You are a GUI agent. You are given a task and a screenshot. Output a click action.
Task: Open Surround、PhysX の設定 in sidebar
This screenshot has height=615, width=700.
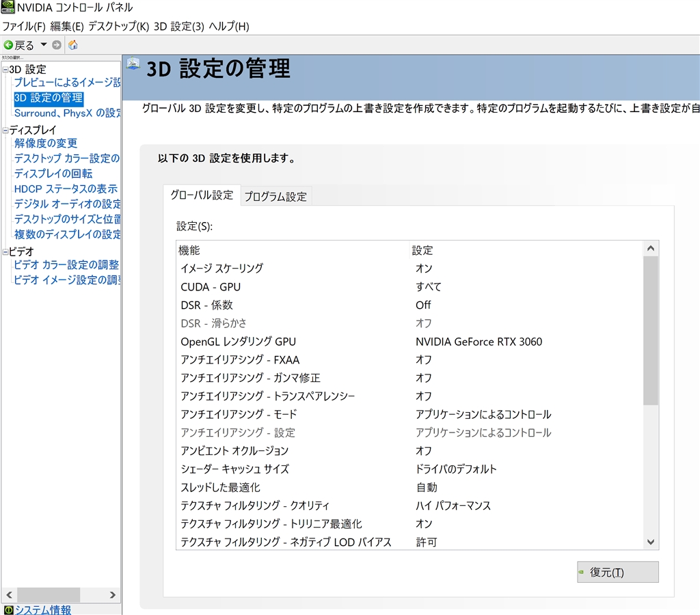(x=67, y=113)
